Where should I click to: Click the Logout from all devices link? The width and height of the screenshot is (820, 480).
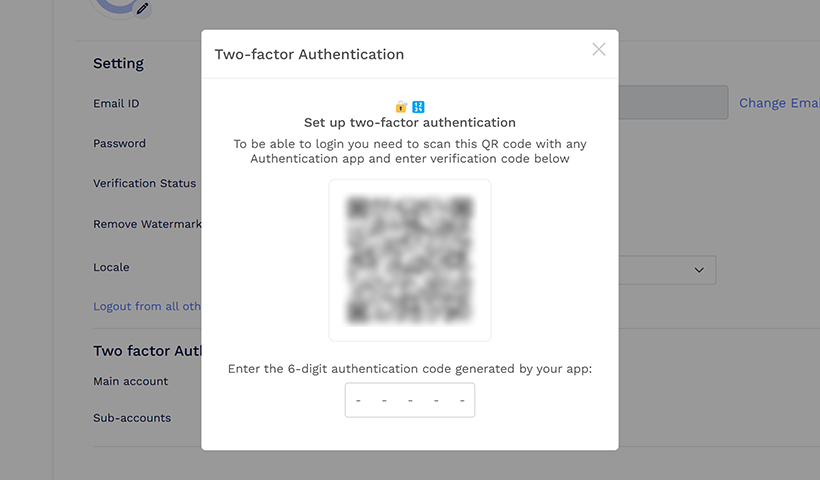click(147, 306)
